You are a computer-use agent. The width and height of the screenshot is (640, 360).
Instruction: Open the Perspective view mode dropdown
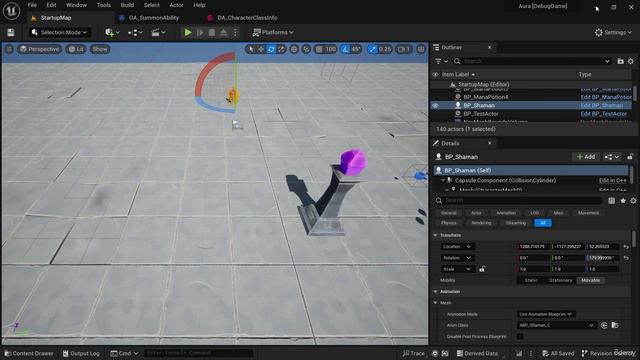click(x=40, y=49)
